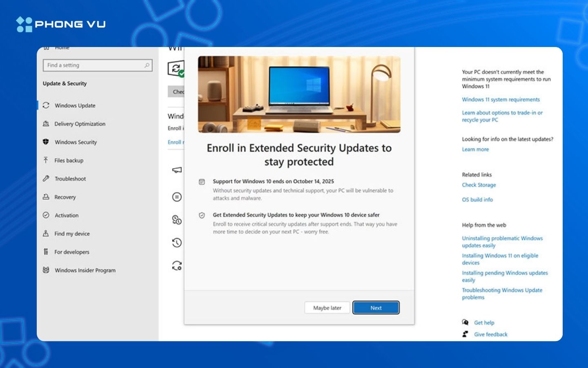This screenshot has width=588, height=368.
Task: Open Windows Update in the sidebar
Action: (x=75, y=105)
